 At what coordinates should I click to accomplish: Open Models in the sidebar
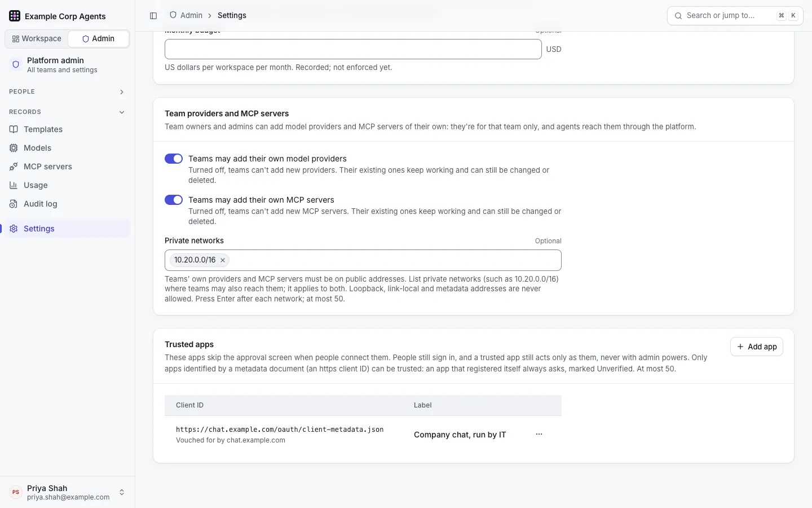68,148
